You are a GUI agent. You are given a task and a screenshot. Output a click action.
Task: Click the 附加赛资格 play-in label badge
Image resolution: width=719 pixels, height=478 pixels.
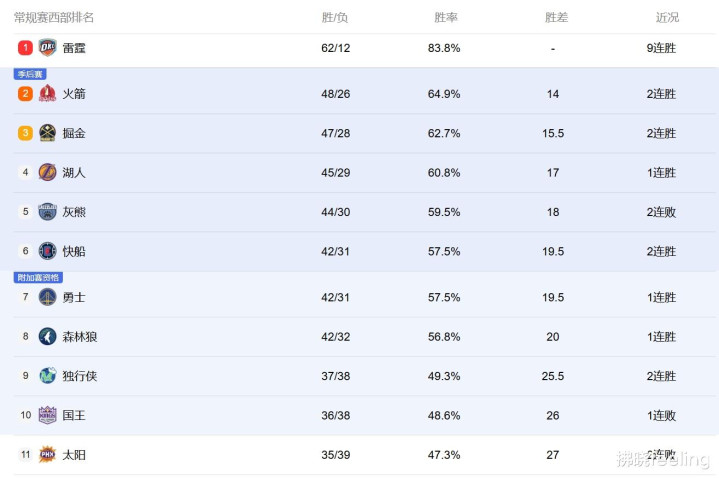click(38, 277)
